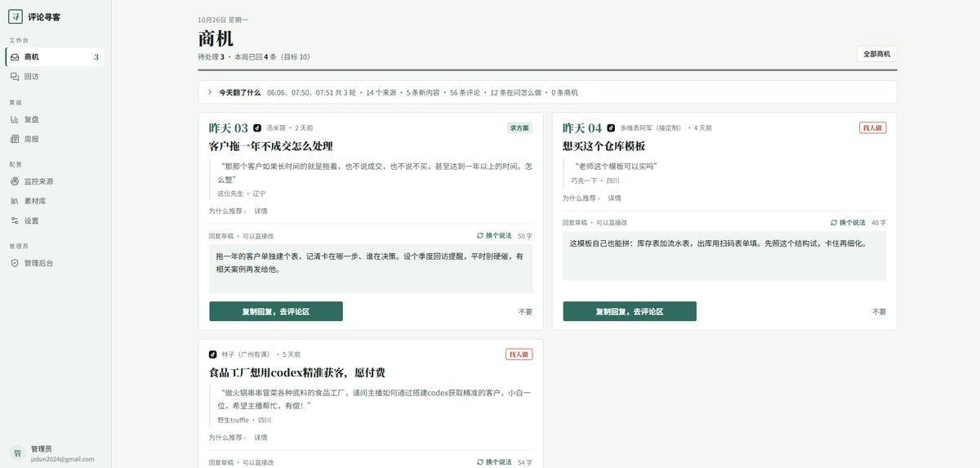
Task: Click 找人做 tag on 仓库模板 card
Action: [872, 128]
